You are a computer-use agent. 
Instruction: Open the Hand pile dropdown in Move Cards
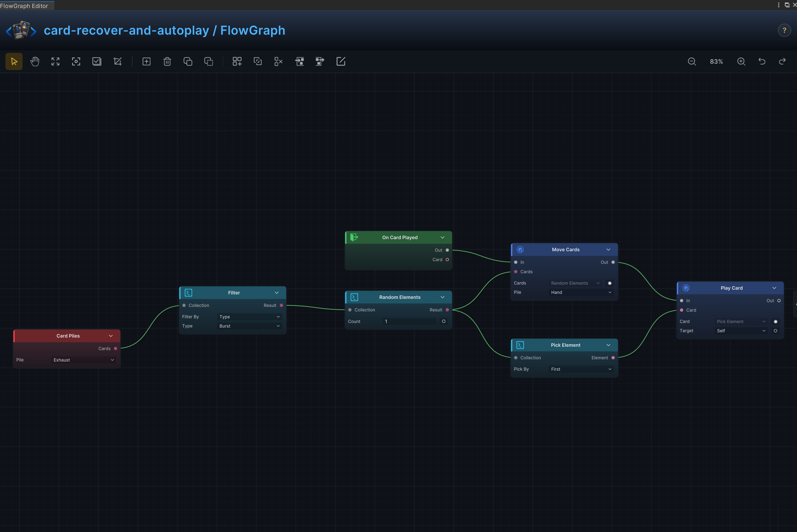pos(581,292)
